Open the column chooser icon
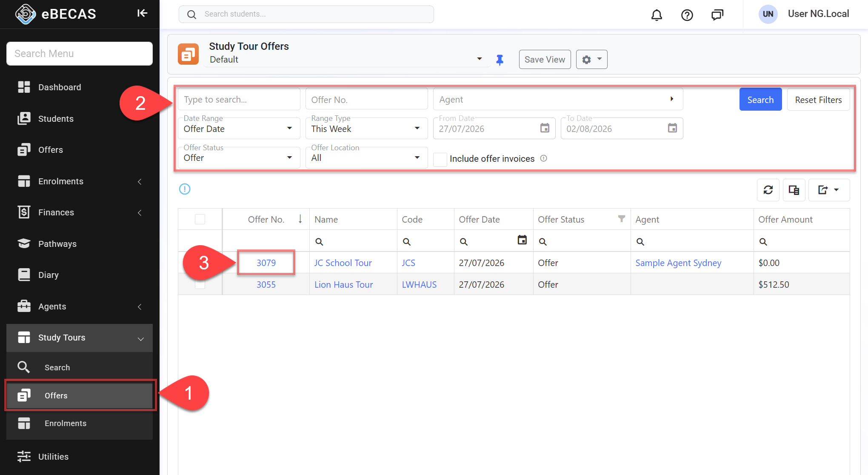868x475 pixels. coord(794,190)
